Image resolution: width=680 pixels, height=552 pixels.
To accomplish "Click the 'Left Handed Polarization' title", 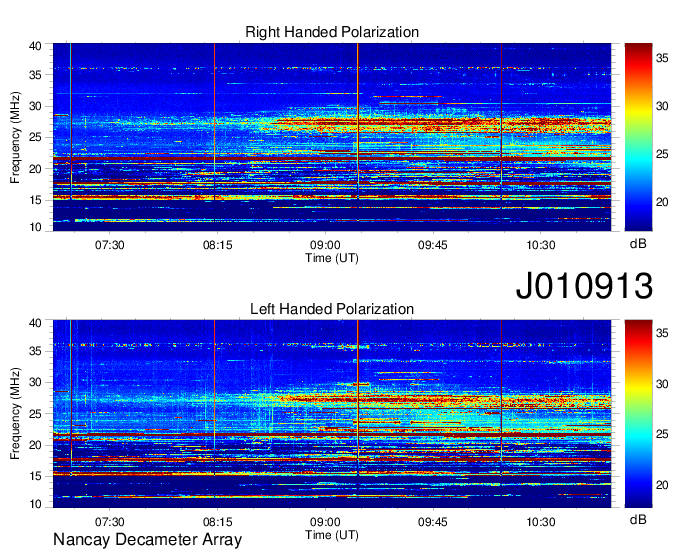I will tap(332, 309).
